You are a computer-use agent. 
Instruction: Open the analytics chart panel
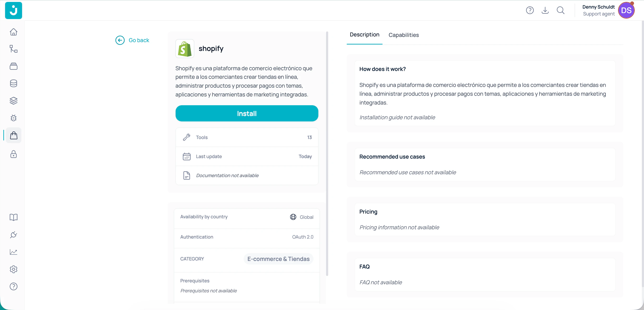click(14, 252)
